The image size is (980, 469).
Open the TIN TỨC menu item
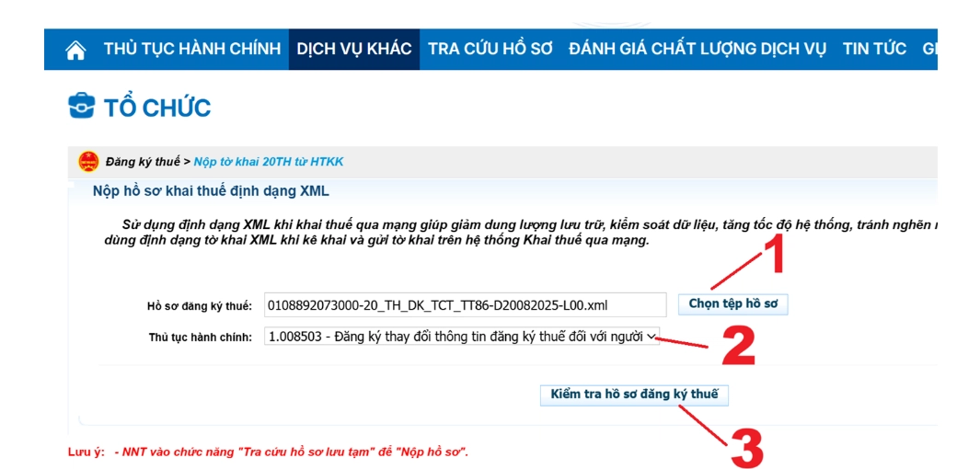(x=874, y=50)
